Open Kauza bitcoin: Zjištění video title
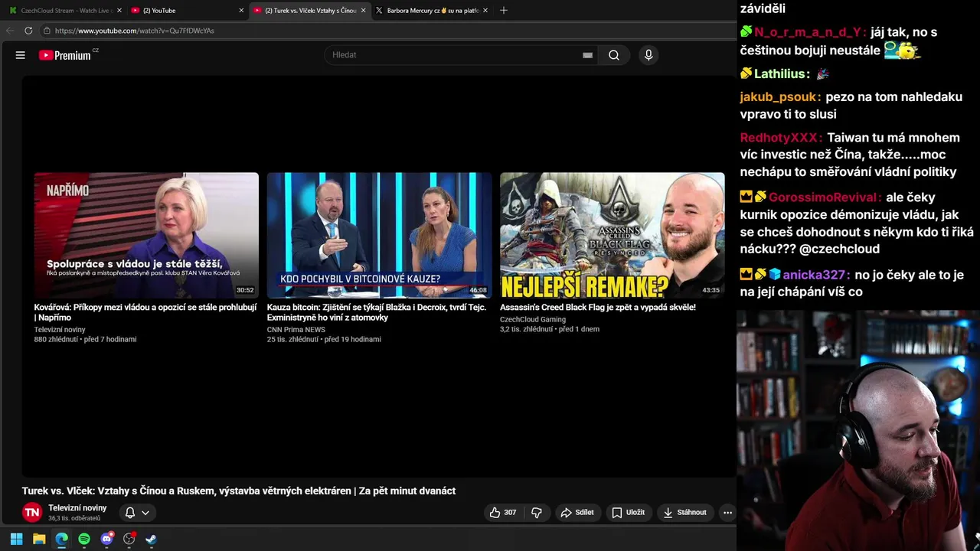Image resolution: width=980 pixels, height=551 pixels. [x=377, y=312]
